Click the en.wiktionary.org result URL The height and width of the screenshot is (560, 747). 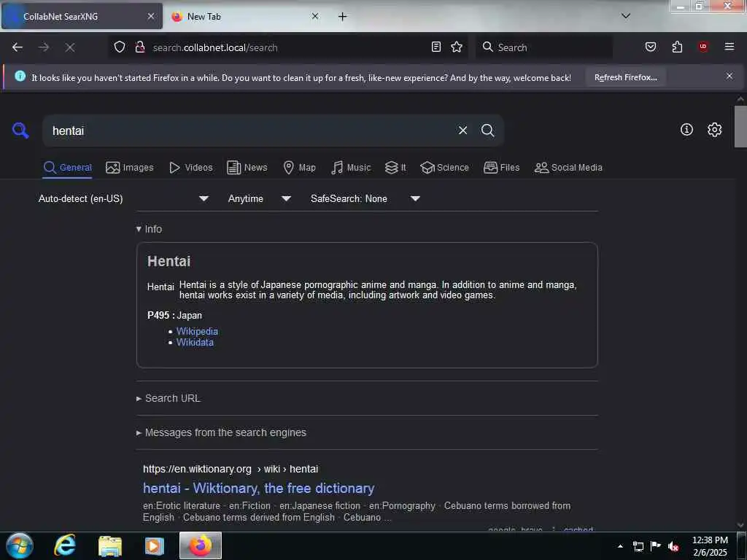[x=231, y=469]
